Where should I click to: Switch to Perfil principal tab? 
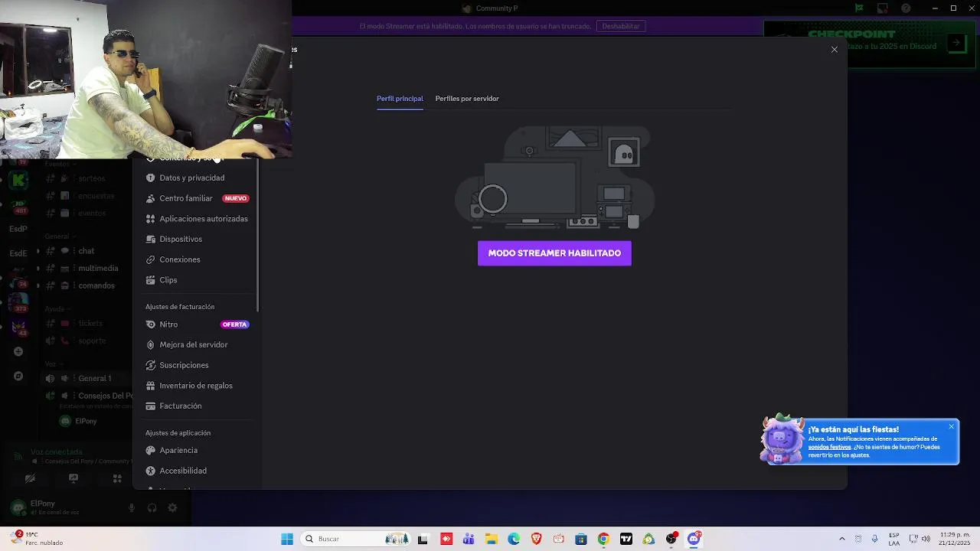pos(400,99)
